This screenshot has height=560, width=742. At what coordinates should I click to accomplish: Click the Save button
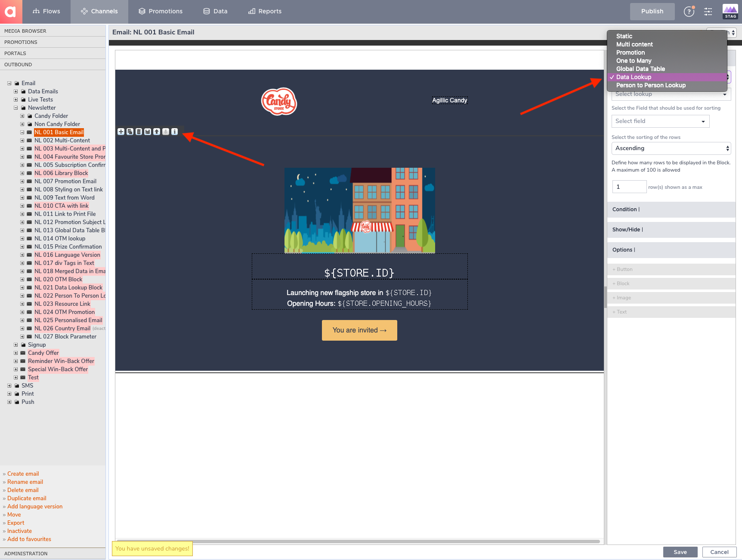(x=680, y=552)
